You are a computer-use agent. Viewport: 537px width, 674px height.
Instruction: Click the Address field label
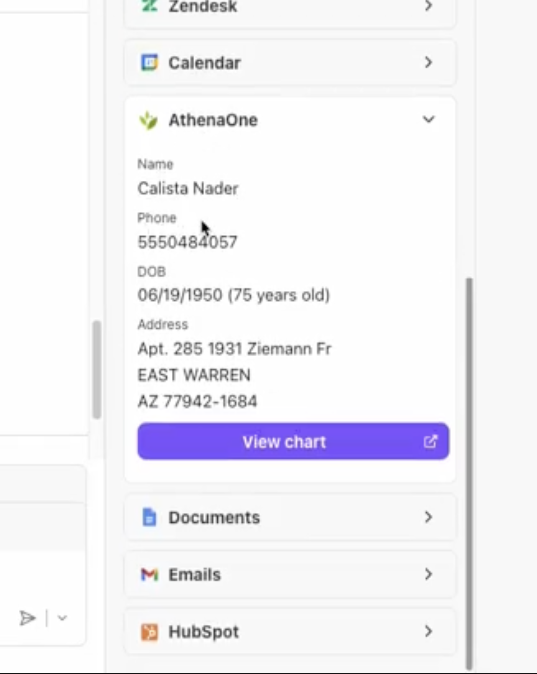point(163,325)
